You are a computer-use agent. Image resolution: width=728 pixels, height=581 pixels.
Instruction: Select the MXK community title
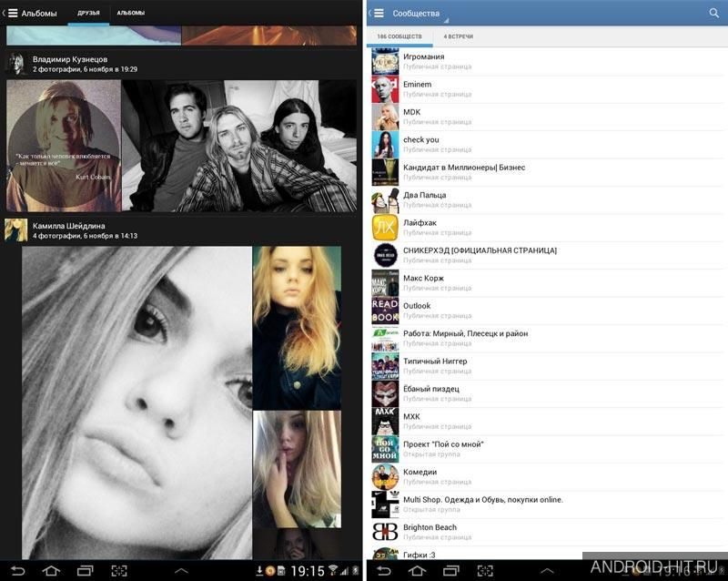tap(411, 416)
